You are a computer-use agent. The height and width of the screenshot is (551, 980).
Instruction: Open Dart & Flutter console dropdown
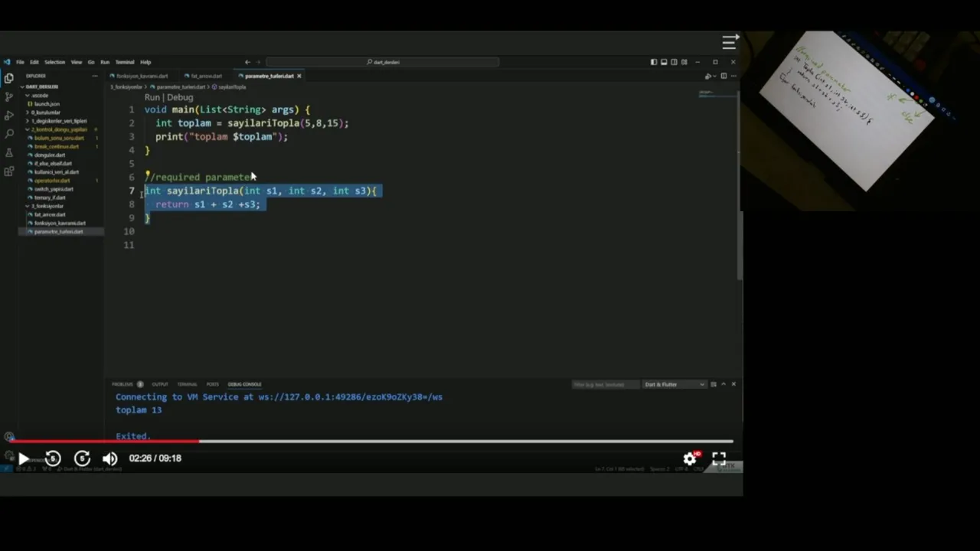pos(675,384)
